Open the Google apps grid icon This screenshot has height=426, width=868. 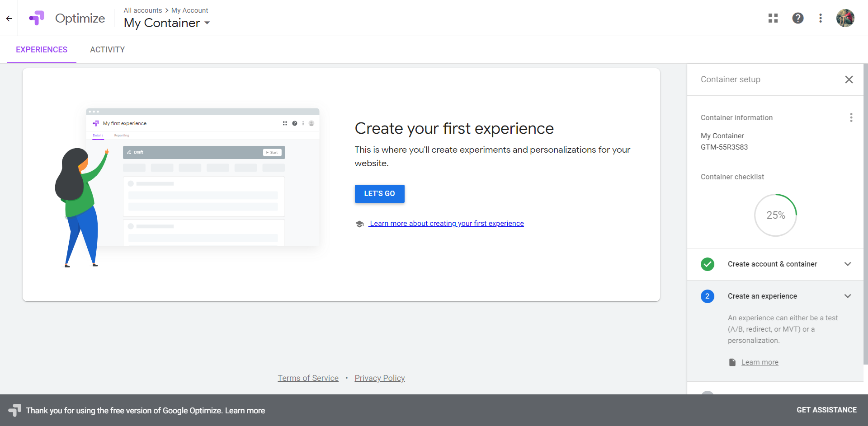pos(773,18)
